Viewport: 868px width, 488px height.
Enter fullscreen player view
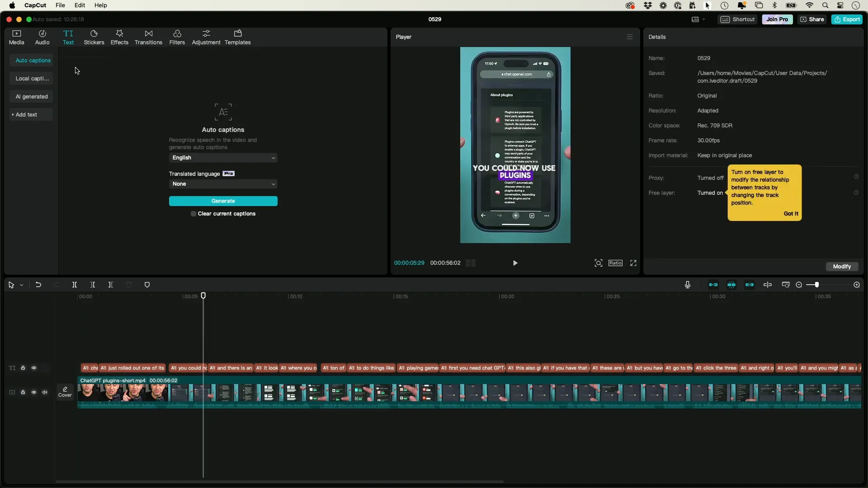point(633,263)
